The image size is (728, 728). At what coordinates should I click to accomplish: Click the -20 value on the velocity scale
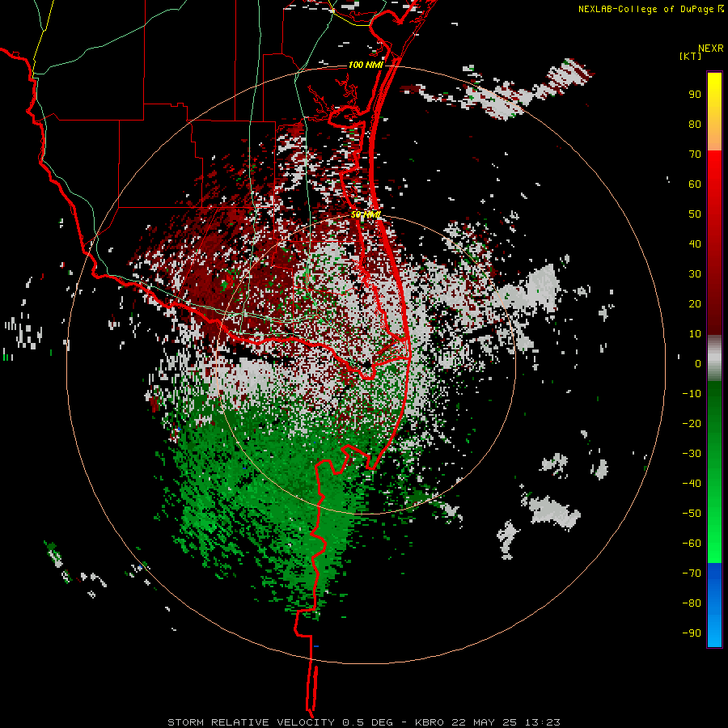coord(692,424)
